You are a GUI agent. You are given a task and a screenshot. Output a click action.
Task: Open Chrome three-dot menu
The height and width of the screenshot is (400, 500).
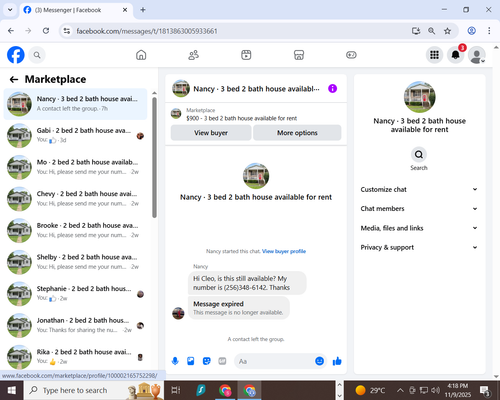pos(489,31)
